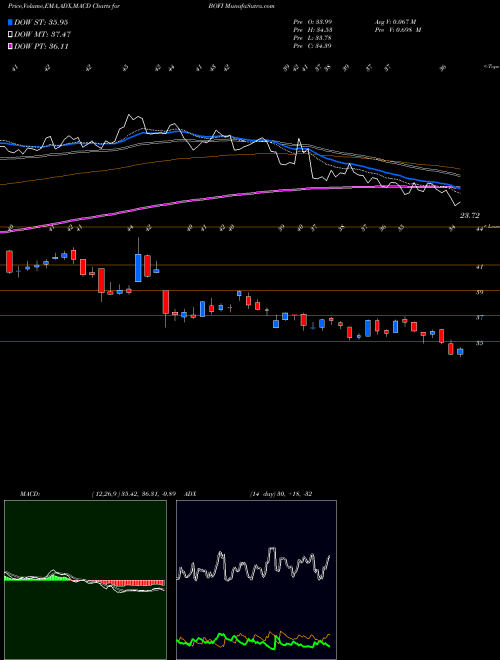500x660 pixels.
Task: Click the Avg V: 0.067 M value
Action: (x=395, y=22)
